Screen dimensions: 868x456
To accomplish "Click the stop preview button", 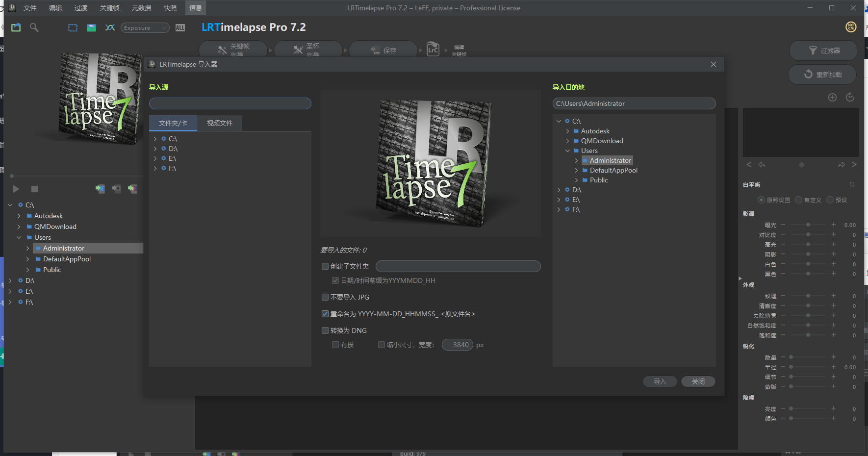I will pyautogui.click(x=34, y=189).
